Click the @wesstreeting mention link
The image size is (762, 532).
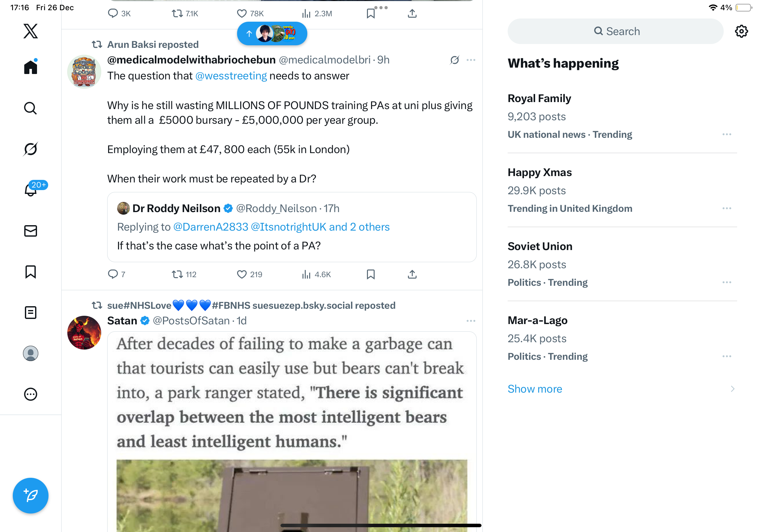click(231, 76)
